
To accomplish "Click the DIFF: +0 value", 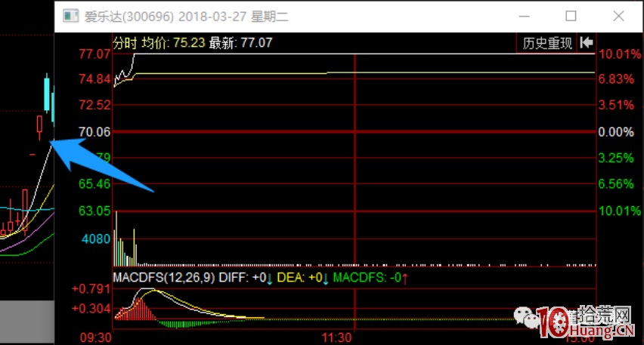I will point(246,278).
